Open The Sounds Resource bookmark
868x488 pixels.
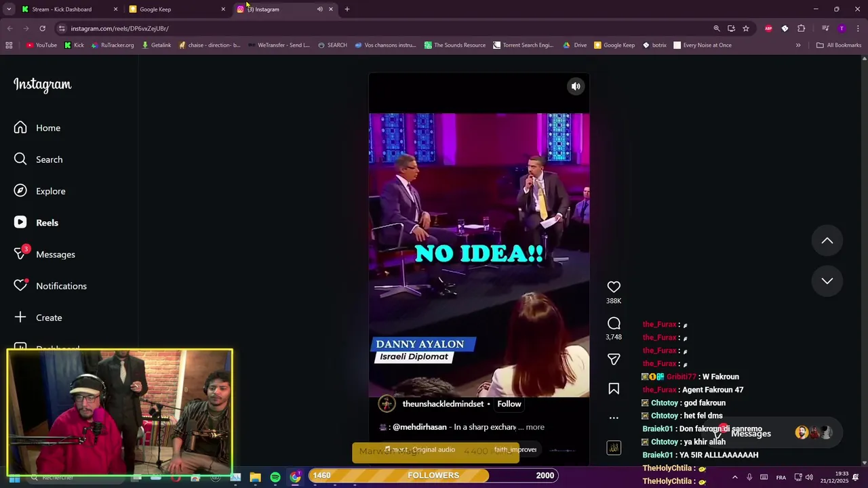[x=455, y=45]
